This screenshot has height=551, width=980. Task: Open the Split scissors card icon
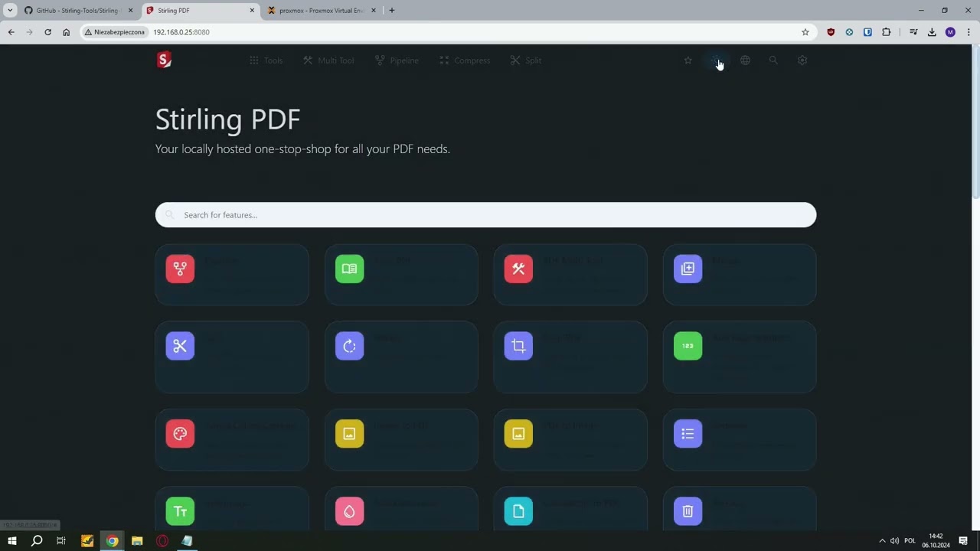tap(180, 346)
